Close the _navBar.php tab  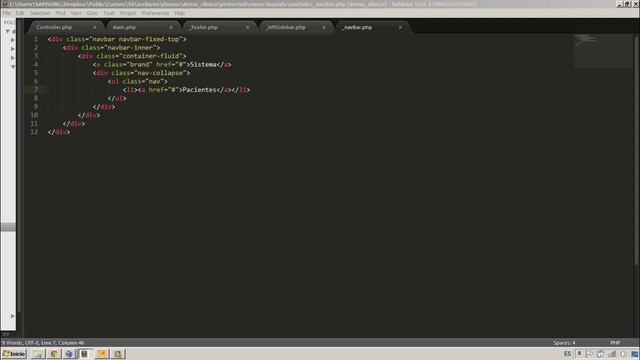coord(400,27)
